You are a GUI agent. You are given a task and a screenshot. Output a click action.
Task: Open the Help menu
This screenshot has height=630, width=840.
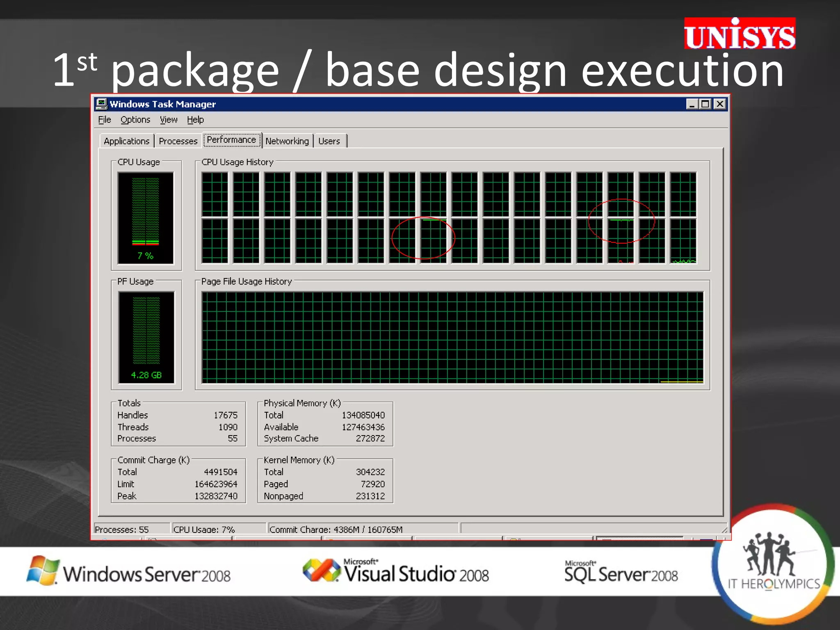click(195, 120)
